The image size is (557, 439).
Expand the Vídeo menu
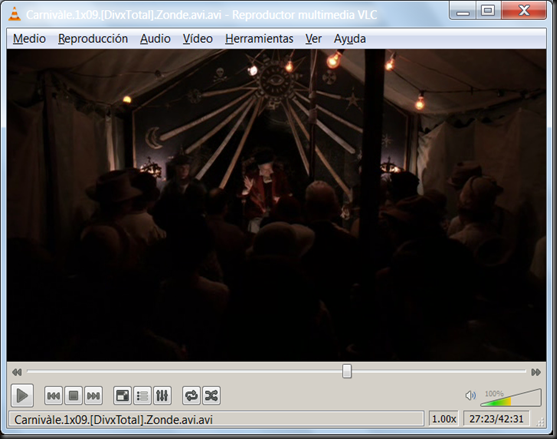tap(198, 39)
